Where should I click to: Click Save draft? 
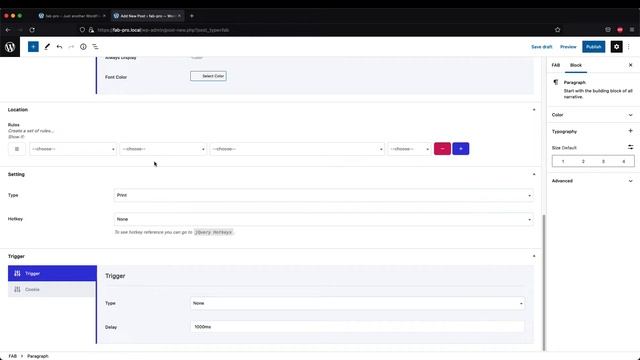click(x=542, y=47)
